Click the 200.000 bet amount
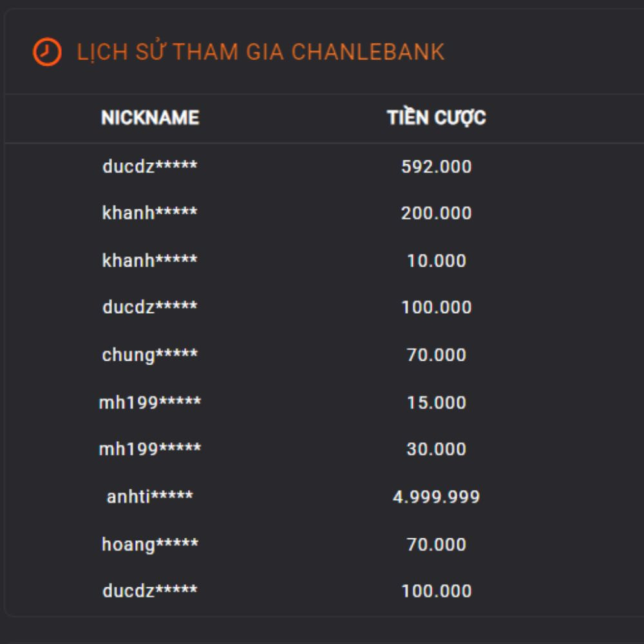Screen dimensions: 644x644 (436, 213)
